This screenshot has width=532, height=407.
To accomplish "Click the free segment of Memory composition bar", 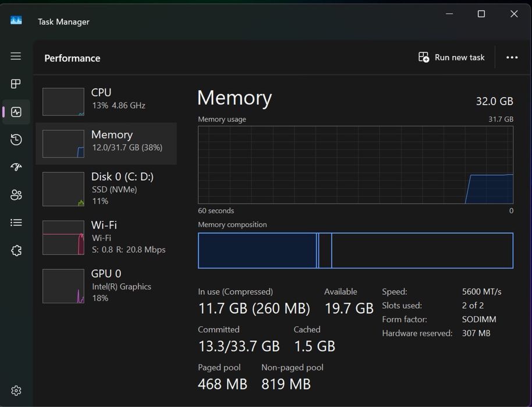I will 423,251.
